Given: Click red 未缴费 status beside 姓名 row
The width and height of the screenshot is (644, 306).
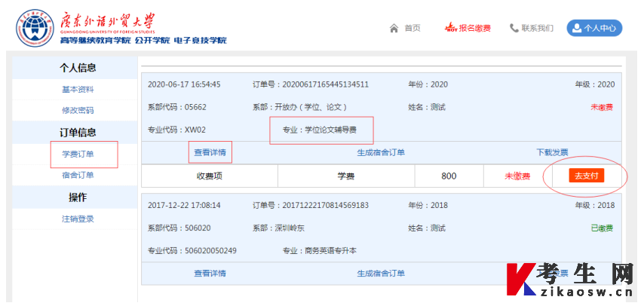Looking at the screenshot, I should tap(602, 107).
